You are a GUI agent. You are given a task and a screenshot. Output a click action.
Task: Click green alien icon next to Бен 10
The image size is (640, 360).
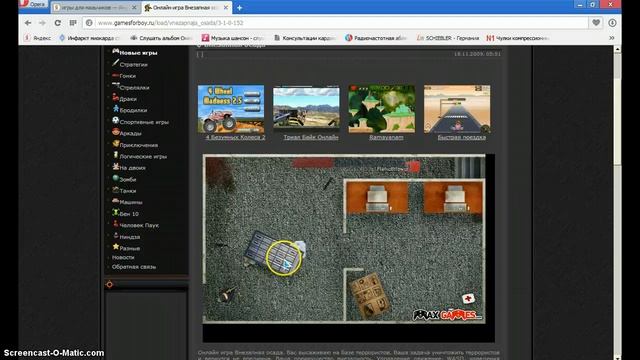116,213
